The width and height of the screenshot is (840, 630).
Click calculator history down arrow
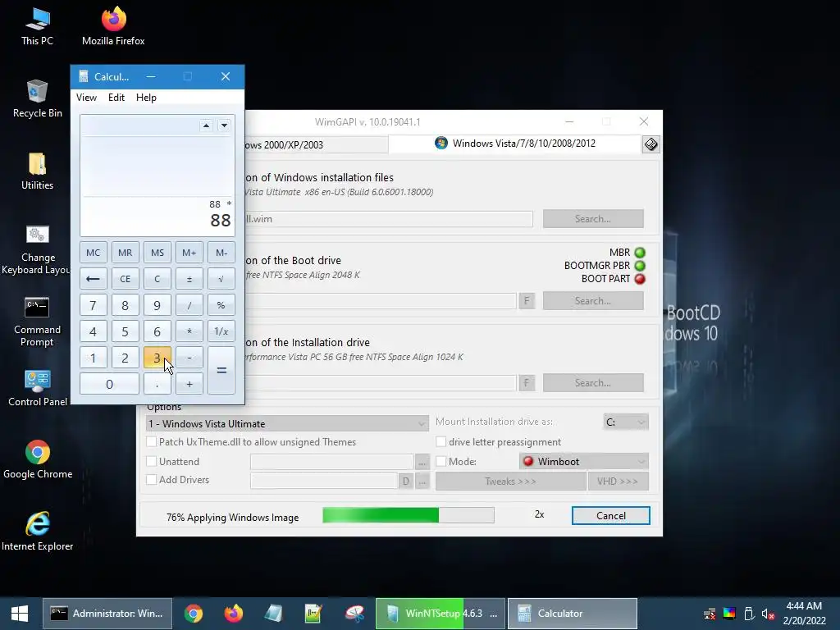(224, 126)
